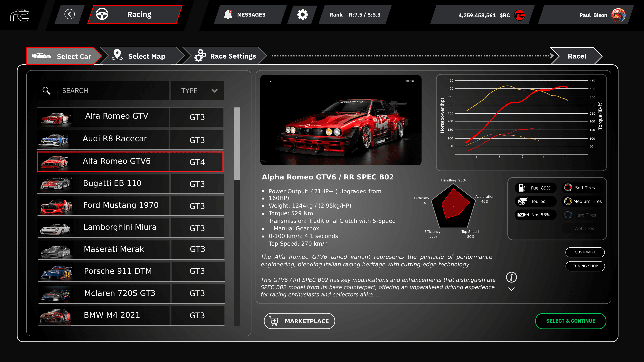Select Wet Tires option

click(582, 228)
